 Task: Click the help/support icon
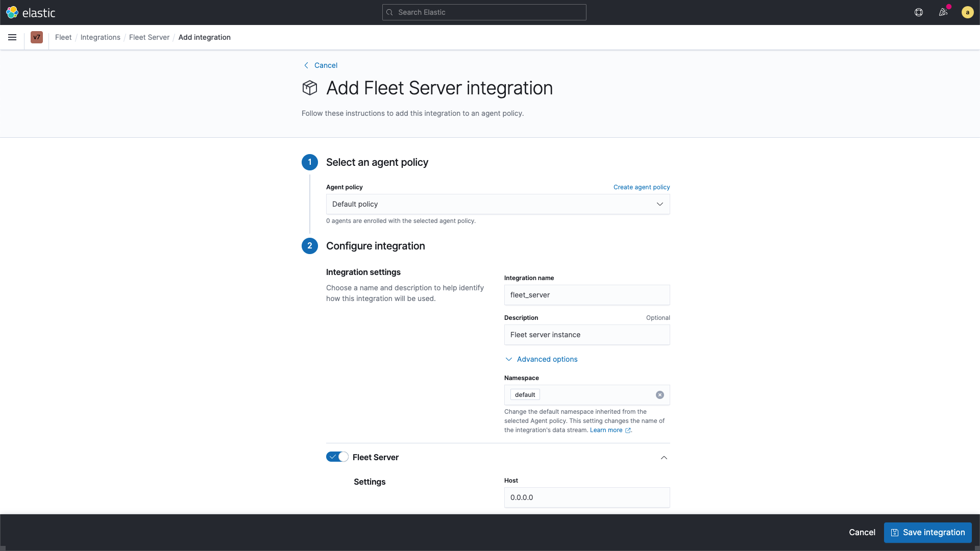919,12
